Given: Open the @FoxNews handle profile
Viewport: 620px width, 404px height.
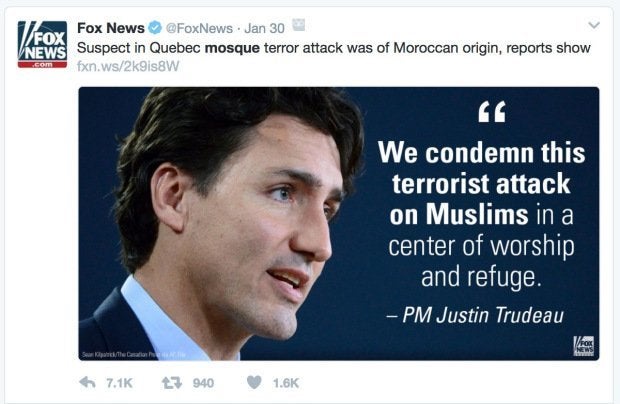Looking at the screenshot, I should 199,28.
